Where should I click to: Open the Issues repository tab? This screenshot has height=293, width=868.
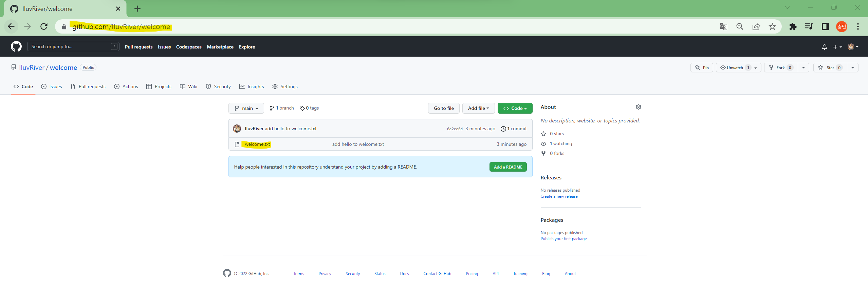click(x=52, y=86)
